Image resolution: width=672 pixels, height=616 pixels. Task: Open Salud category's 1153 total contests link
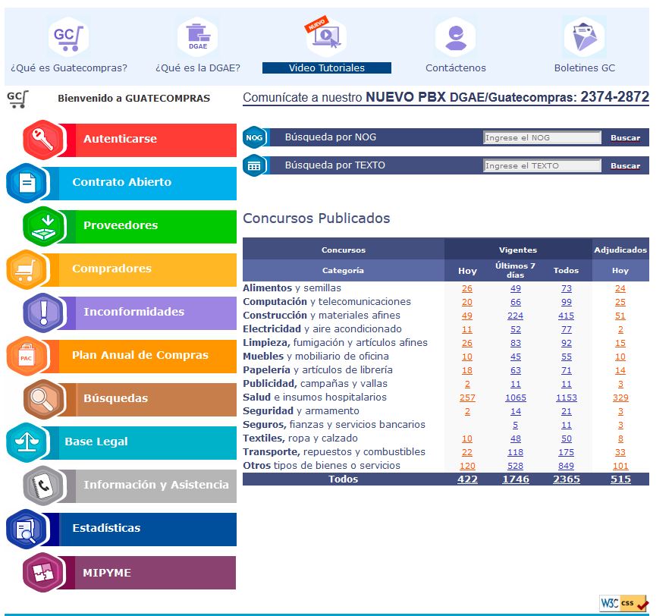[x=566, y=398]
